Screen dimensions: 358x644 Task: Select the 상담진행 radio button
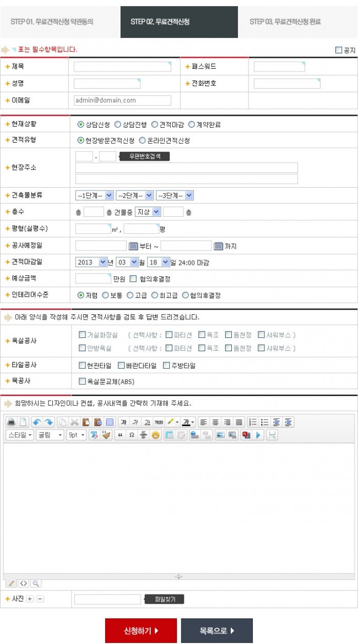pos(117,124)
